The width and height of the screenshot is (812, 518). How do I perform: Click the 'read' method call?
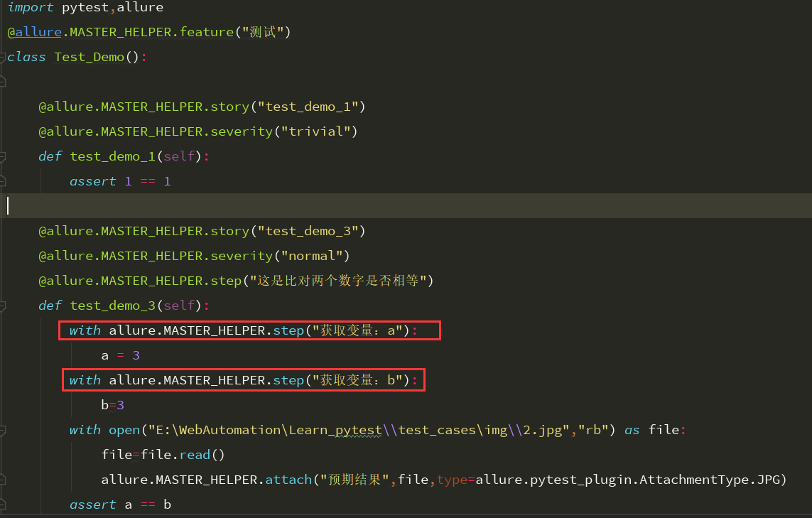tap(195, 455)
